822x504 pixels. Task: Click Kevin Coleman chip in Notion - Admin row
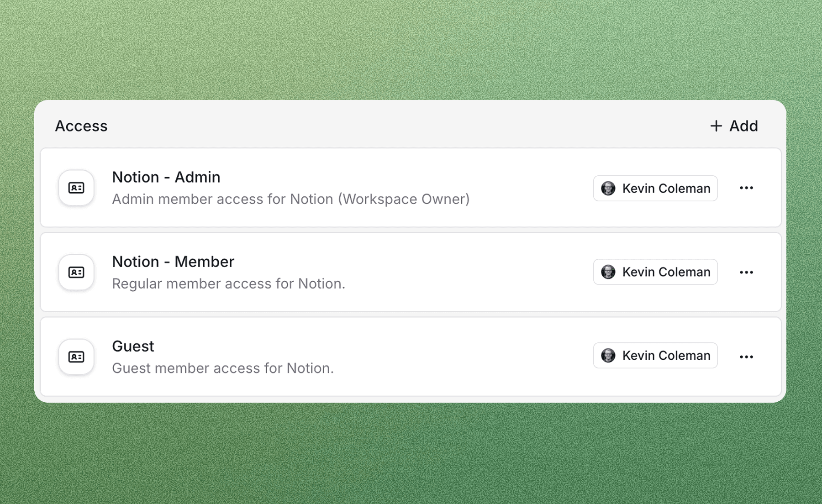tap(655, 188)
